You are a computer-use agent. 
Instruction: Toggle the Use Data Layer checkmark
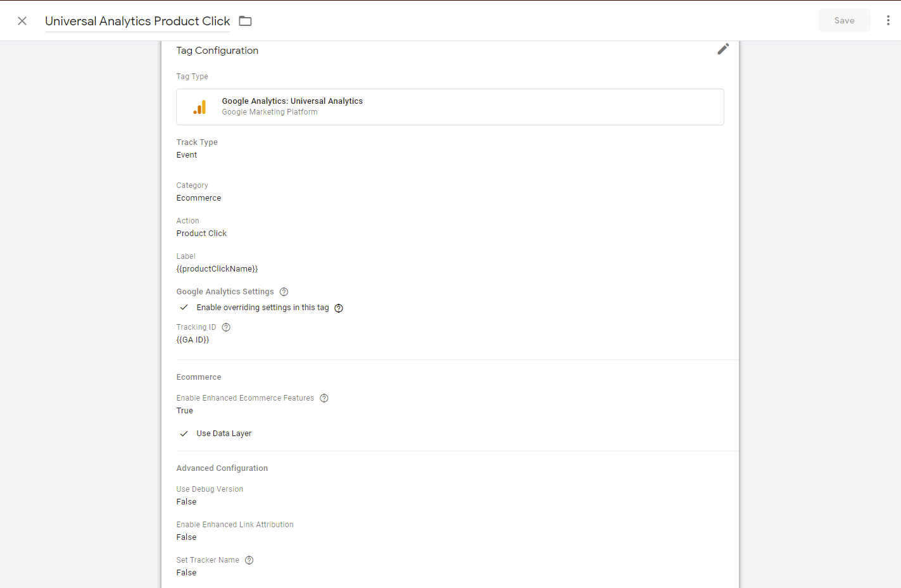(x=184, y=434)
